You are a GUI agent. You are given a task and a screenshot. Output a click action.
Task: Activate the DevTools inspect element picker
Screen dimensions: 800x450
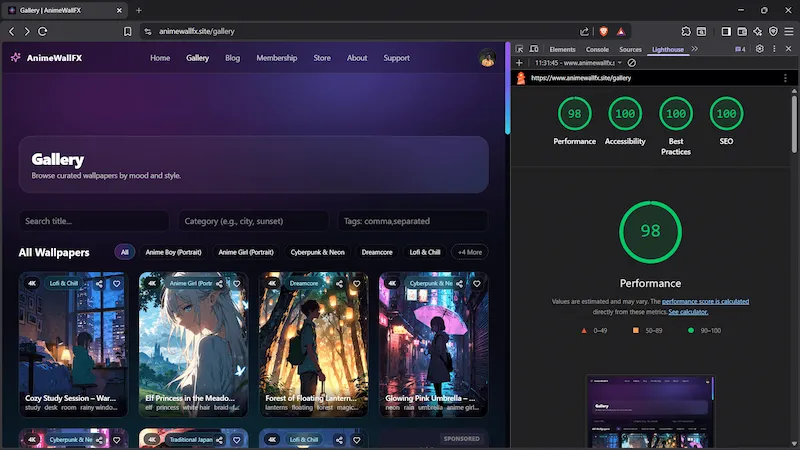519,49
